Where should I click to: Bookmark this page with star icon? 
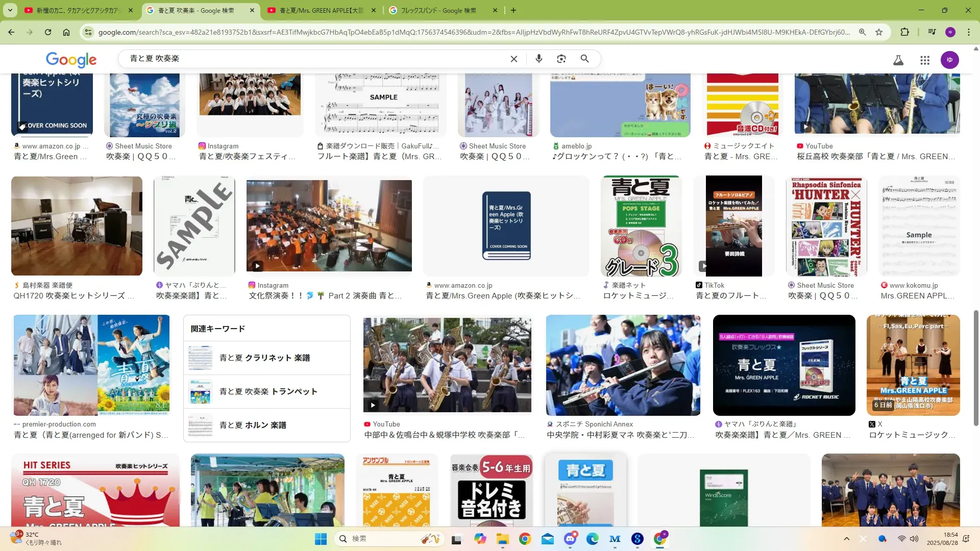879,32
